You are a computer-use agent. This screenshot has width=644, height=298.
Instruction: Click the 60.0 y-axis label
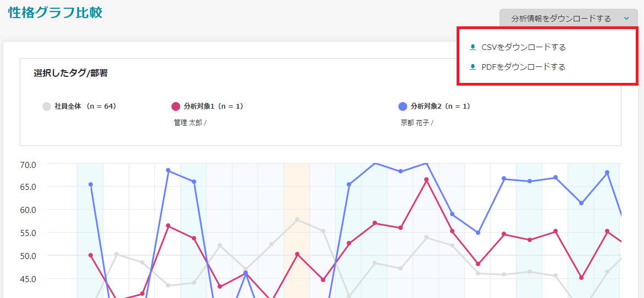[x=28, y=210]
